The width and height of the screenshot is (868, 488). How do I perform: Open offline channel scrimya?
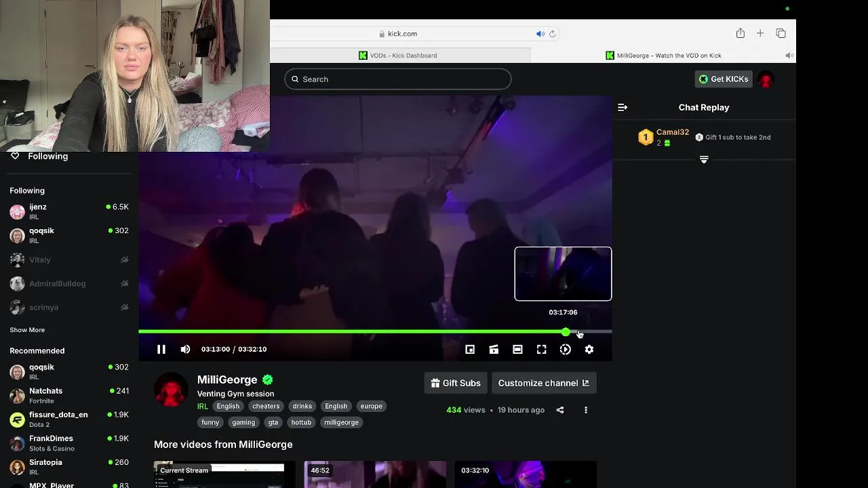pos(69,307)
